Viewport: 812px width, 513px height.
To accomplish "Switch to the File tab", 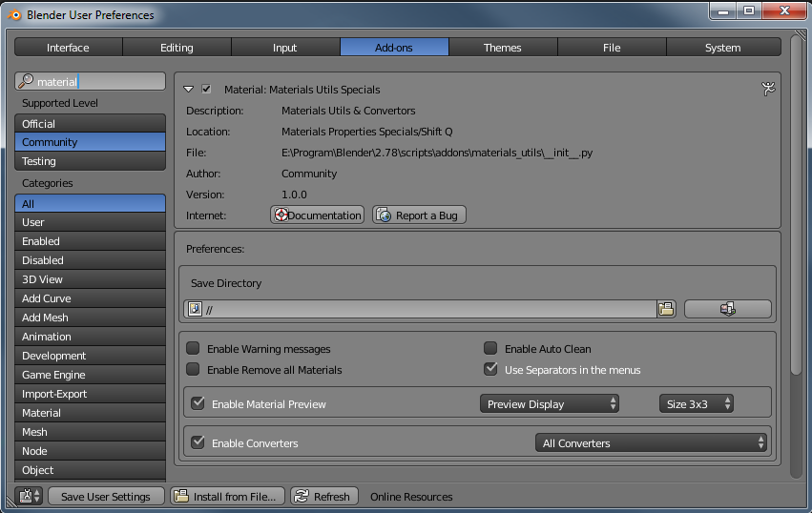I will 612,47.
